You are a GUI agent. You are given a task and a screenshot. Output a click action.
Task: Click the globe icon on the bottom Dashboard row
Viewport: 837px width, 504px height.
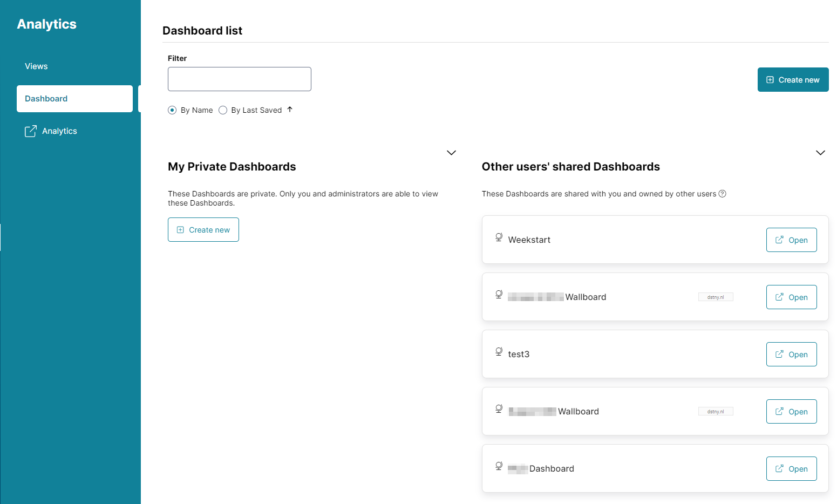tap(499, 466)
